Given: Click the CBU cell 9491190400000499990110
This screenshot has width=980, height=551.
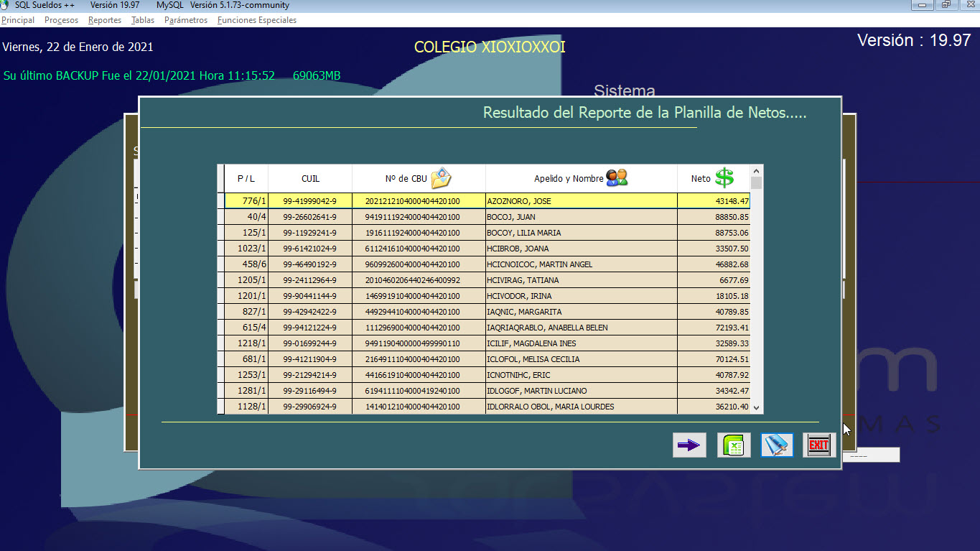Looking at the screenshot, I should coord(419,343).
